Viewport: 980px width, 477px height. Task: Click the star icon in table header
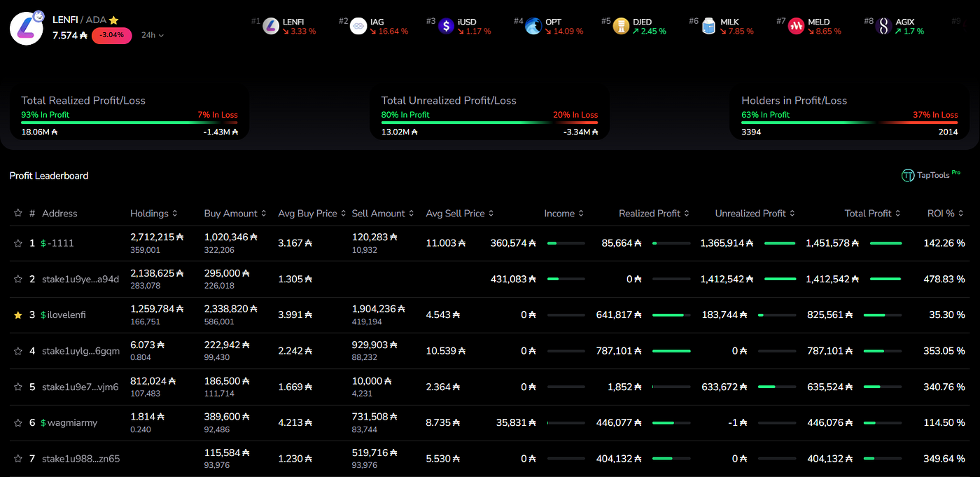coord(18,213)
